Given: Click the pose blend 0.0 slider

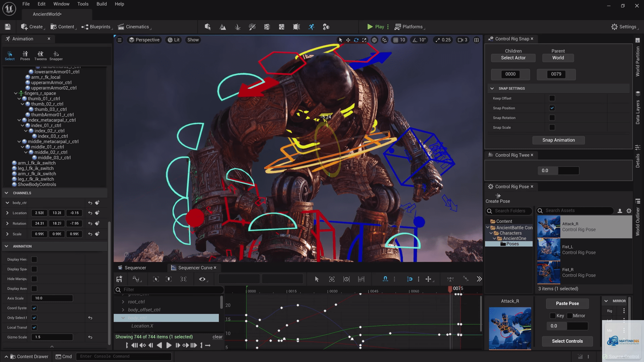Looking at the screenshot, I should tap(567, 326).
